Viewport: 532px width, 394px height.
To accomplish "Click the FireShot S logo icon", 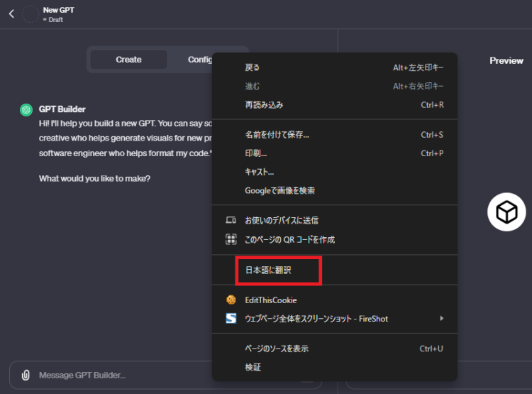I will pyautogui.click(x=231, y=319).
